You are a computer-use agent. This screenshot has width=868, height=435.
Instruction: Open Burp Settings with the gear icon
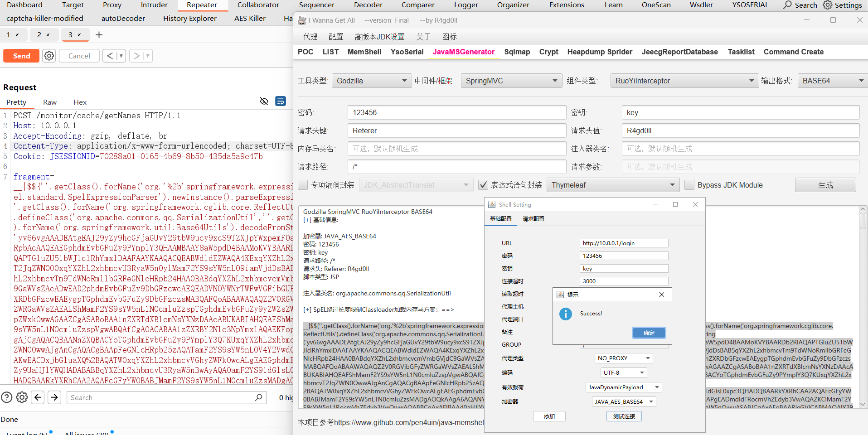(x=828, y=5)
